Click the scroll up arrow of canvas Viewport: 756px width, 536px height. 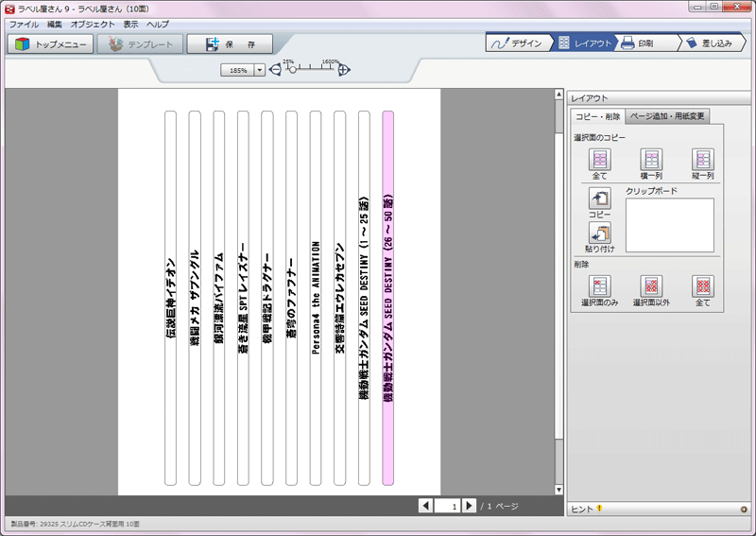click(558, 95)
